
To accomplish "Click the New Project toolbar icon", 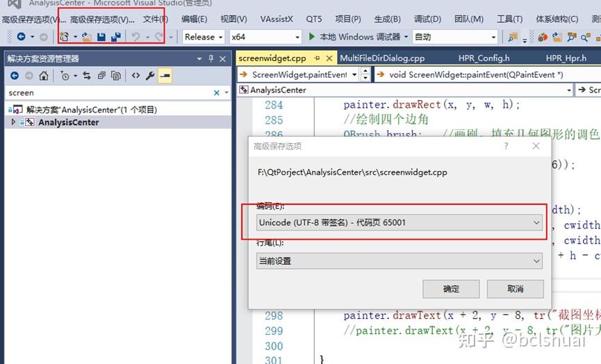I will click(64, 37).
